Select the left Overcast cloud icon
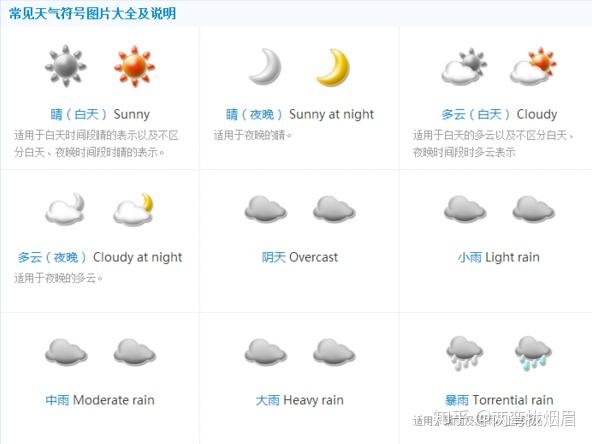Screen dimensions: 592x444 pyautogui.click(x=265, y=208)
